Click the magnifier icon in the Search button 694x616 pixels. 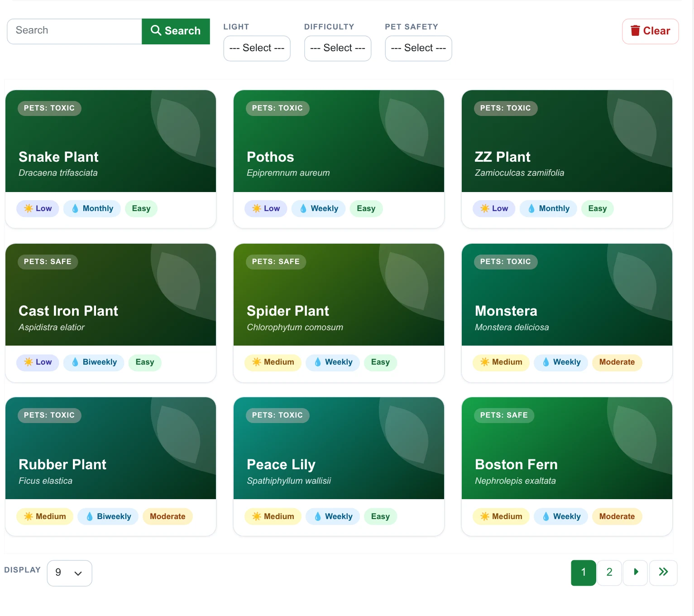[x=156, y=30]
